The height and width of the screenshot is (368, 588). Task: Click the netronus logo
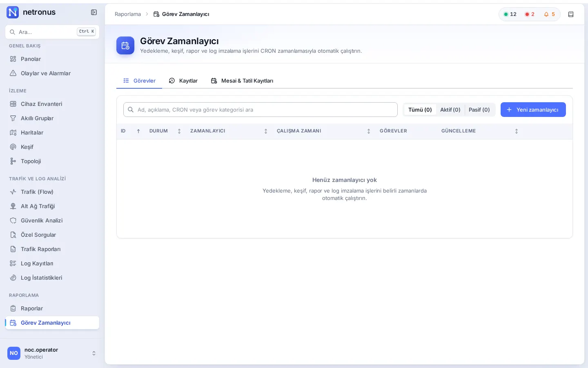point(31,12)
